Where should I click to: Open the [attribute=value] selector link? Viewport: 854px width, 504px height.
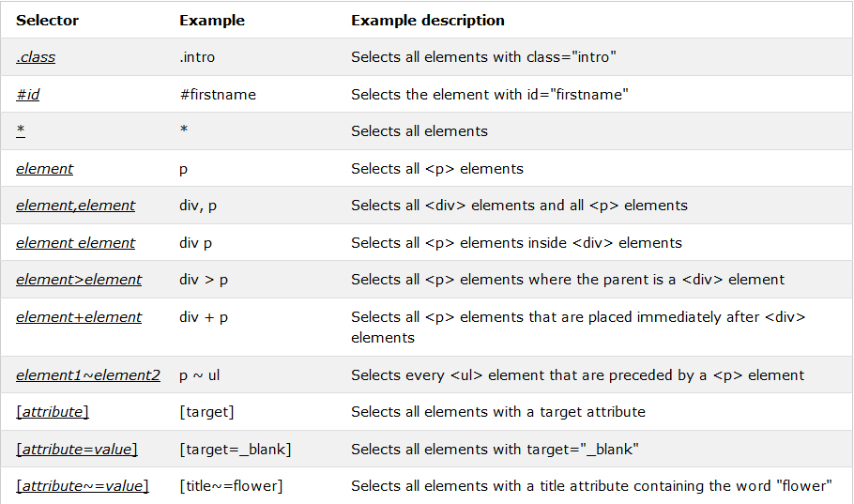[x=77, y=450]
